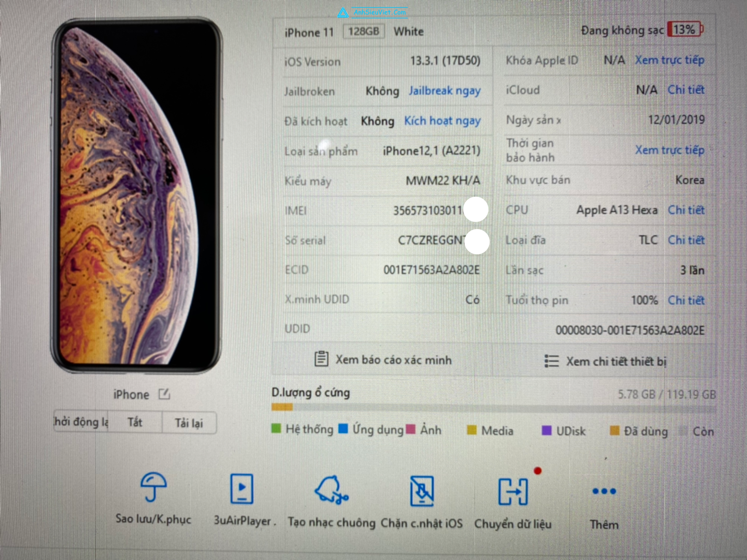The image size is (747, 560).
Task: Click the yellow Media legend swatch
Action: coord(471,430)
